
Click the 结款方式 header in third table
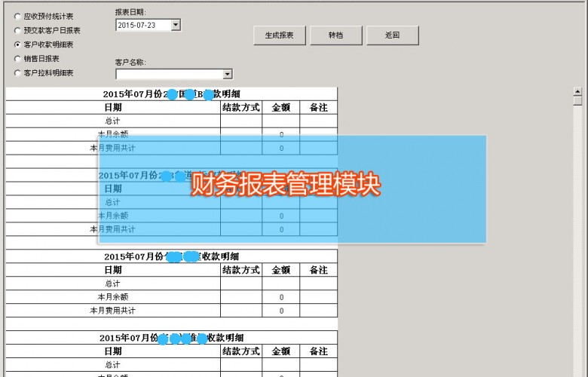241,270
